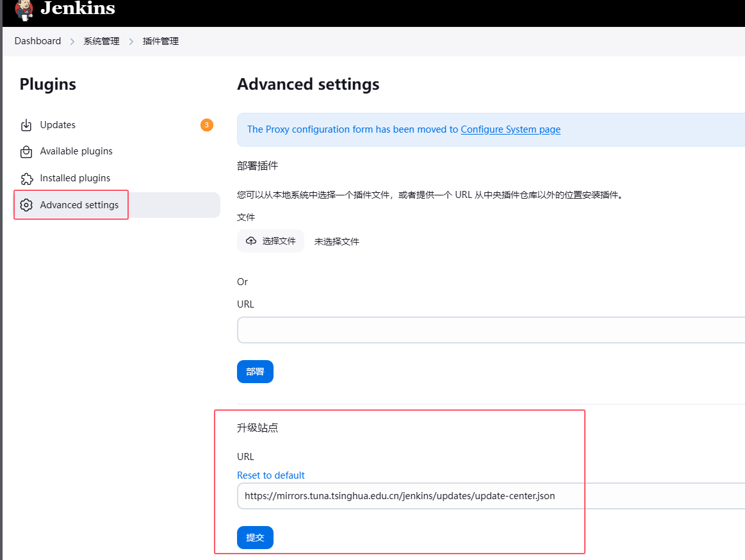The image size is (745, 560).
Task: Click the Advanced settings page title
Action: 308,84
